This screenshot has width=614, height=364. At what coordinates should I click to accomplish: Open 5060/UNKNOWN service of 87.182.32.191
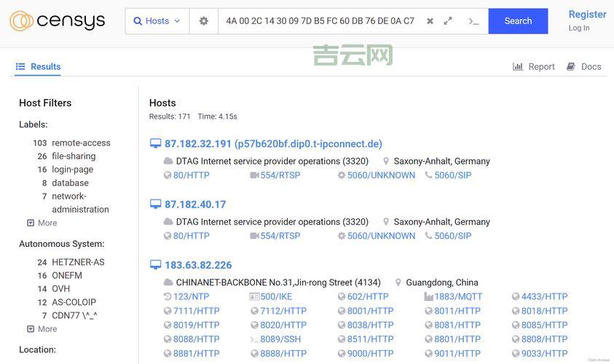pos(381,175)
